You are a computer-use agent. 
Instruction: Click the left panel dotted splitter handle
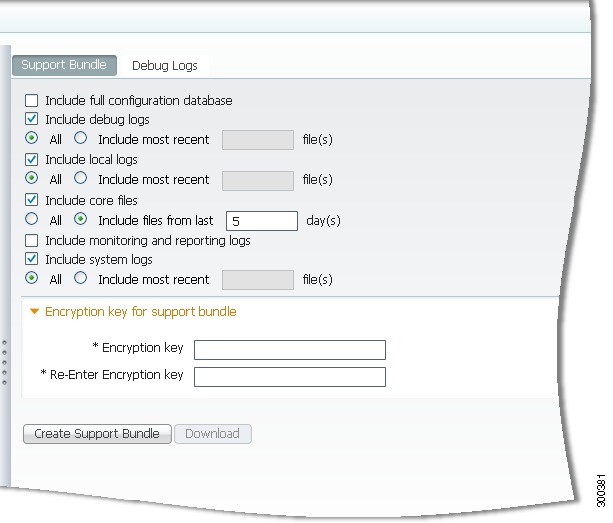[x=4, y=363]
